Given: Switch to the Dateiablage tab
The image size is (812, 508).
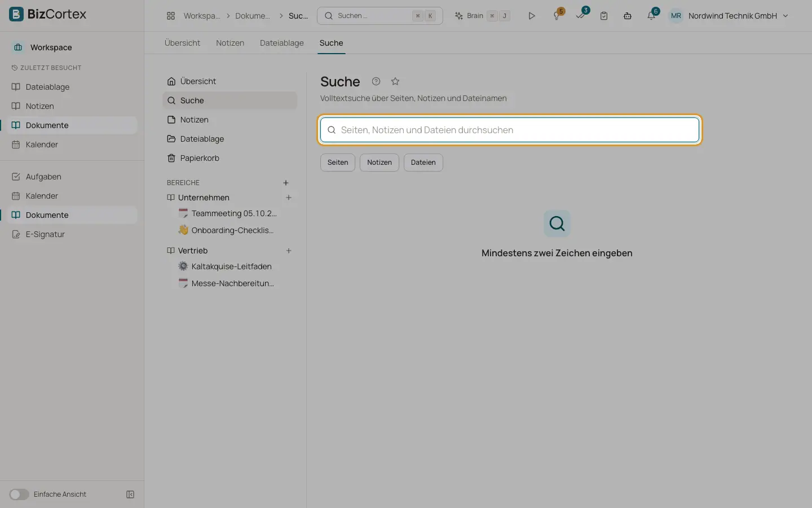Looking at the screenshot, I should point(282,43).
